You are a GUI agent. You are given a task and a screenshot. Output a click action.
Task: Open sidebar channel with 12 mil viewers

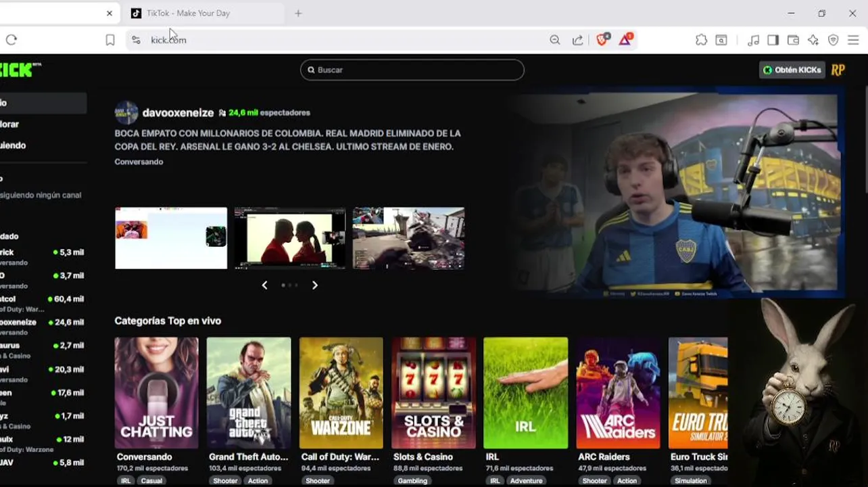43,444
